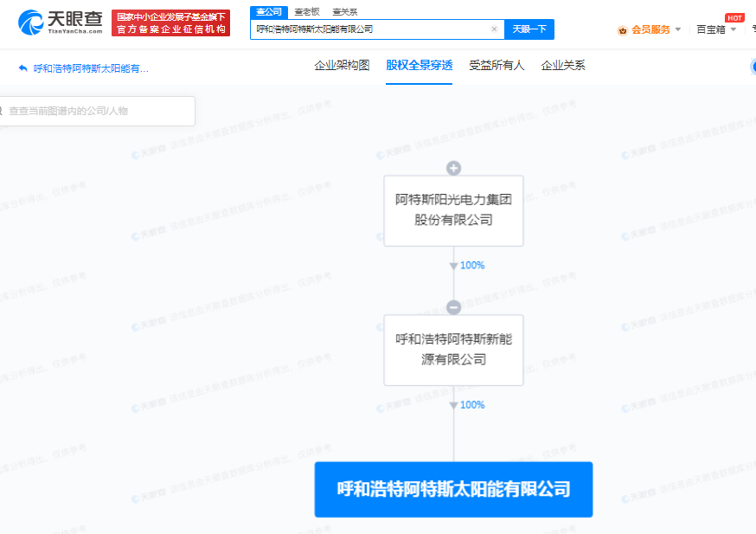This screenshot has height=534, width=756.
Task: Click the 天眼一下 search button
Action: pos(529,29)
